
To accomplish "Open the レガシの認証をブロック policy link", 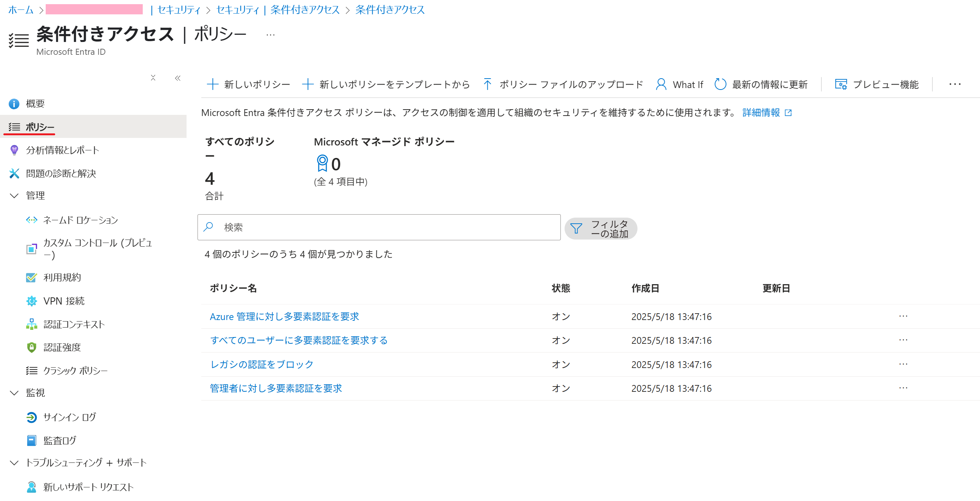I will click(262, 364).
